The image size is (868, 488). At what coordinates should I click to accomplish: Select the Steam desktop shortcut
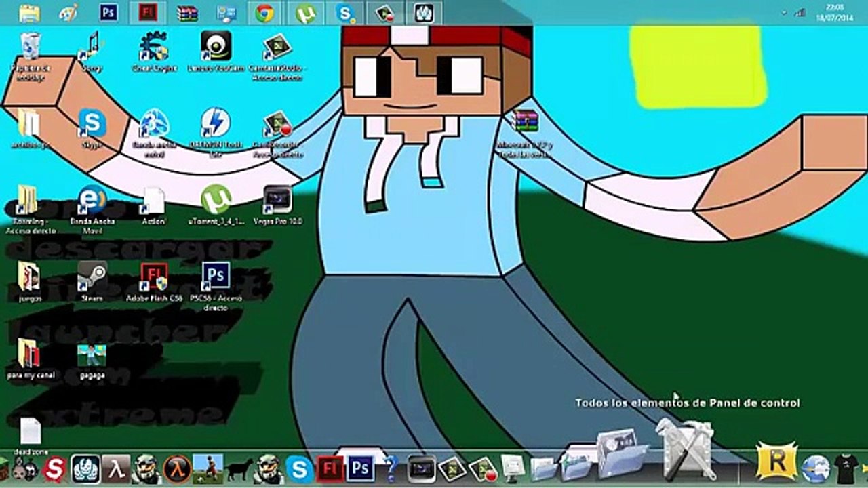pyautogui.click(x=92, y=282)
